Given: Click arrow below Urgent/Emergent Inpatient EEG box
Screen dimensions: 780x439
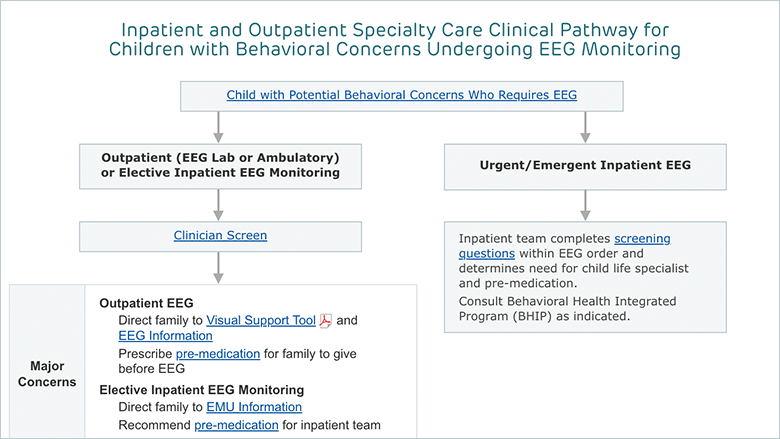Looking at the screenshot, I should coord(585,205).
